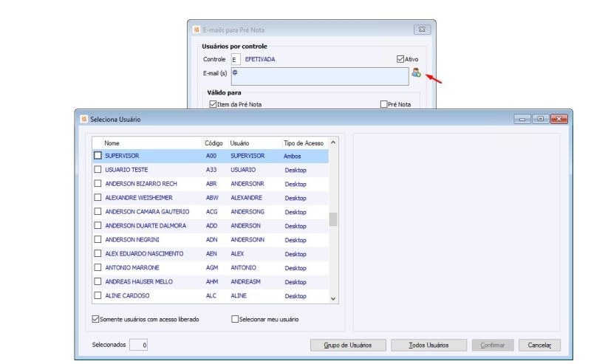Check the ANDERSON NEGRINI checkbox

point(98,239)
